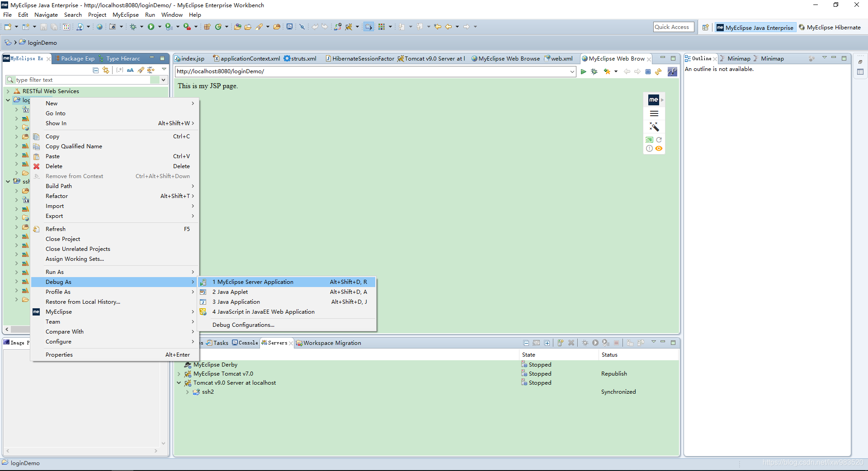Click Expand All icon in Servers view

[547, 343]
